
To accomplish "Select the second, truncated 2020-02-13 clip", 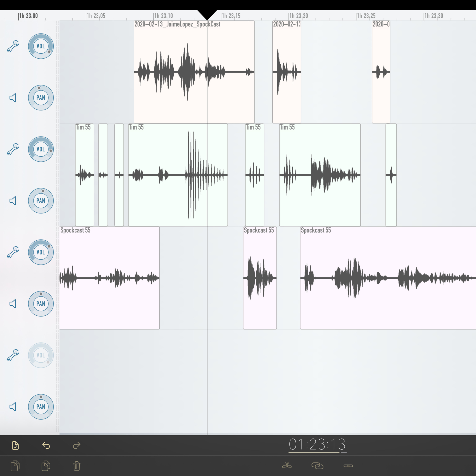I will (x=287, y=72).
